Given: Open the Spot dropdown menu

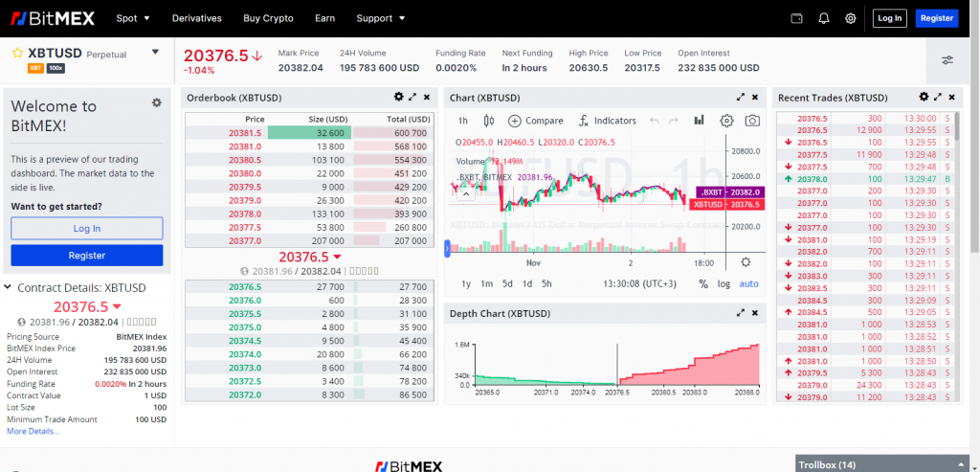Looking at the screenshot, I should click(x=133, y=18).
